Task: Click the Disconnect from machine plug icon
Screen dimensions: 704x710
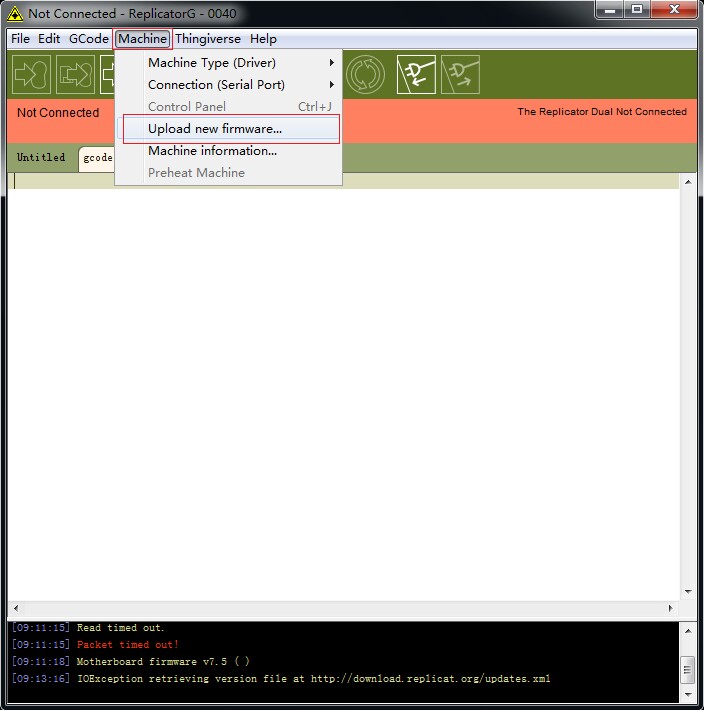Action: pyautogui.click(x=460, y=74)
